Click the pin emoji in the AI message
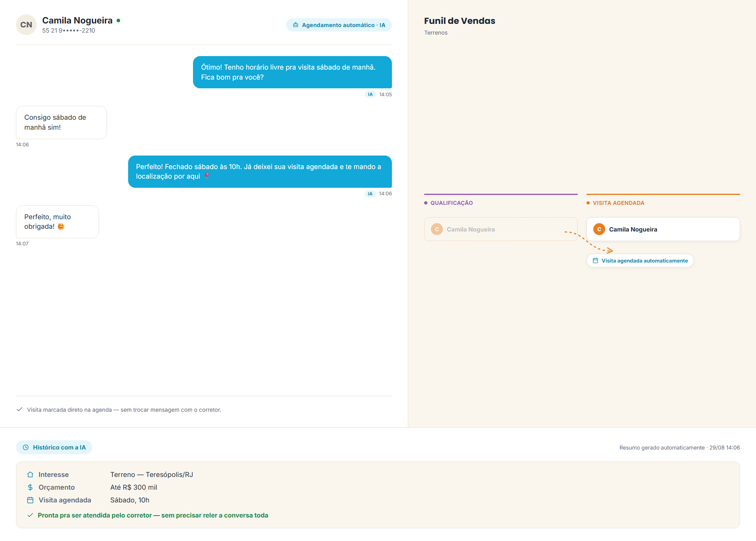The image size is (756, 541). pyautogui.click(x=207, y=176)
